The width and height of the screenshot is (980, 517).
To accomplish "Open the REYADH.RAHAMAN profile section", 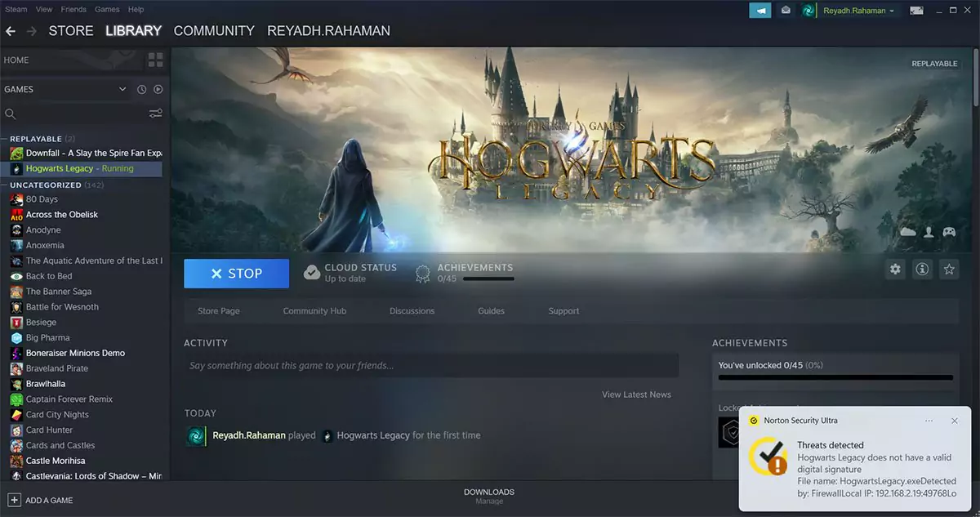I will click(x=328, y=31).
